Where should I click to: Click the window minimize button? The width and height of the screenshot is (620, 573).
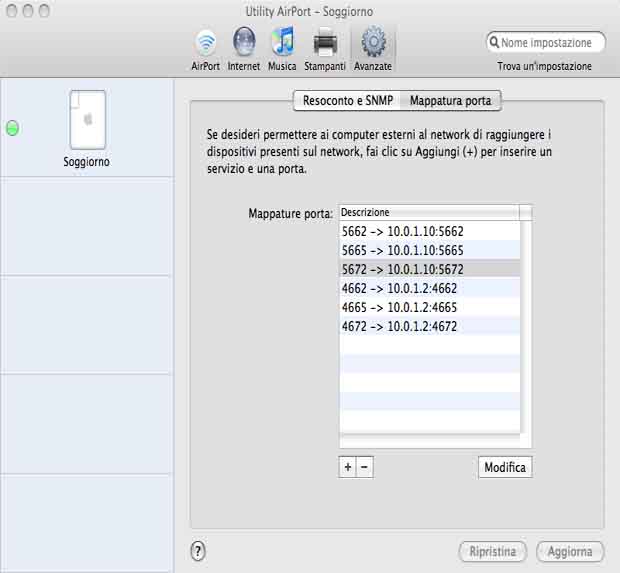coord(28,11)
